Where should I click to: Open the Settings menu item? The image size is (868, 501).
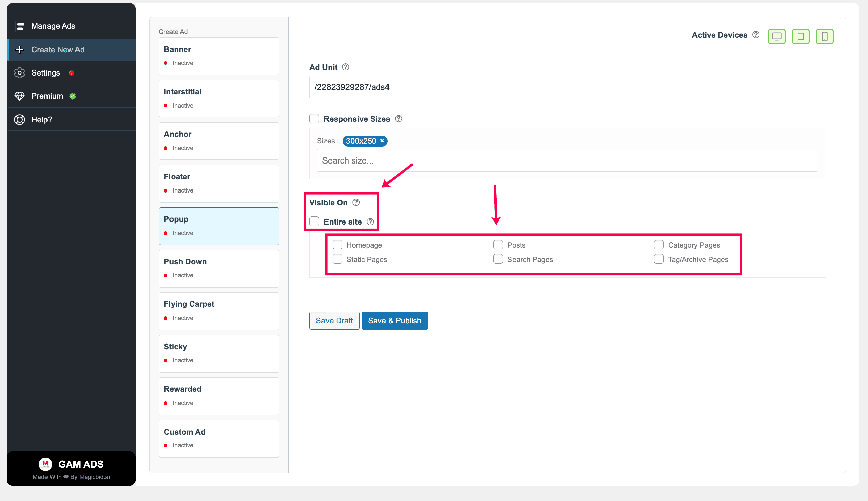71,73
